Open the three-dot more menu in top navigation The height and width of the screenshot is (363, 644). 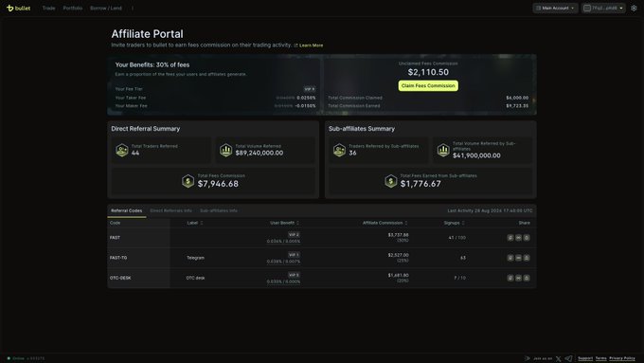coord(133,8)
